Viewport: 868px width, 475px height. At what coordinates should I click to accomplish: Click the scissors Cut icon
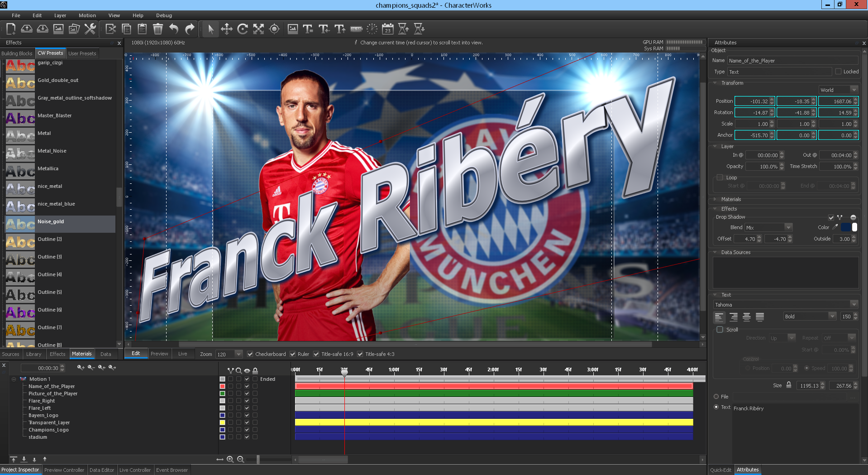coord(111,29)
